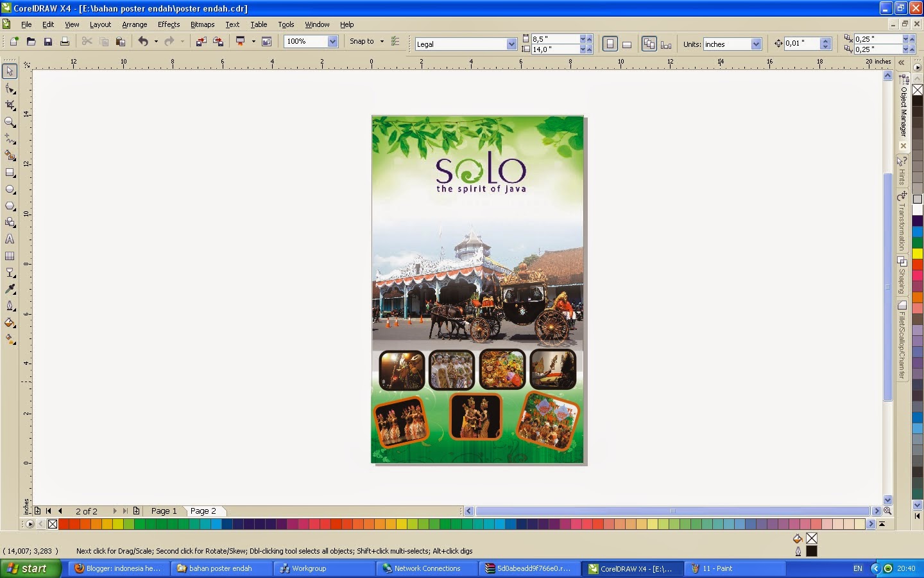The height and width of the screenshot is (578, 924).
Task: Open Network Connections taskbar button
Action: (427, 568)
